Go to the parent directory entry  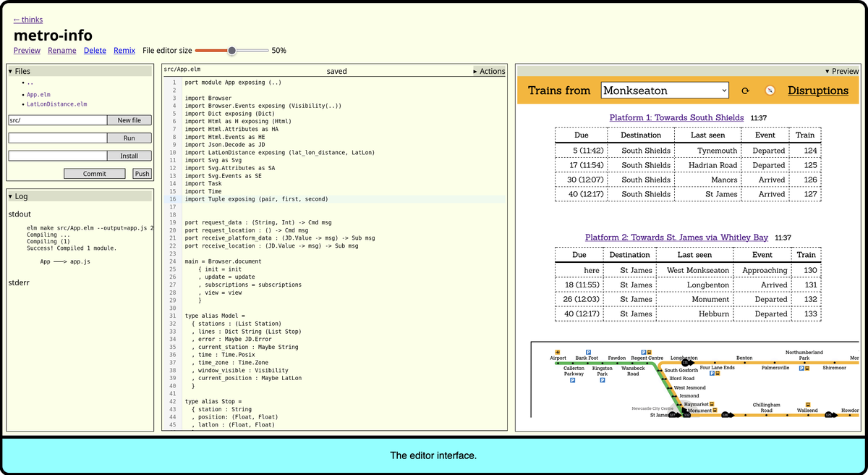click(30, 84)
